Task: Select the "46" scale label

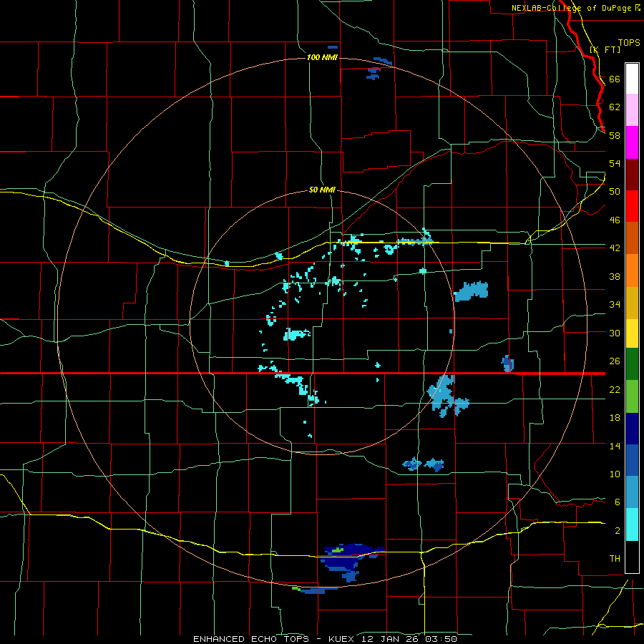Action: click(x=615, y=220)
